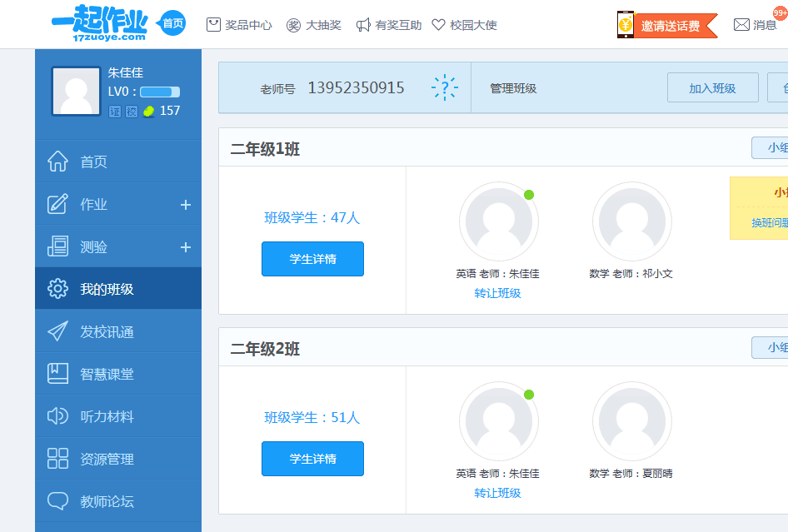The width and height of the screenshot is (788, 532).
Task: Click the bookmark book icon for 智慧课堂
Action: pyautogui.click(x=57, y=373)
